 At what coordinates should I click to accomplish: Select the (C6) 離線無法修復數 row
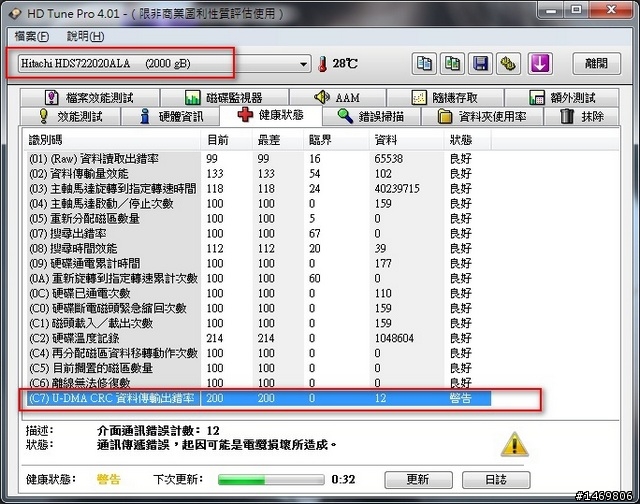[x=259, y=383]
